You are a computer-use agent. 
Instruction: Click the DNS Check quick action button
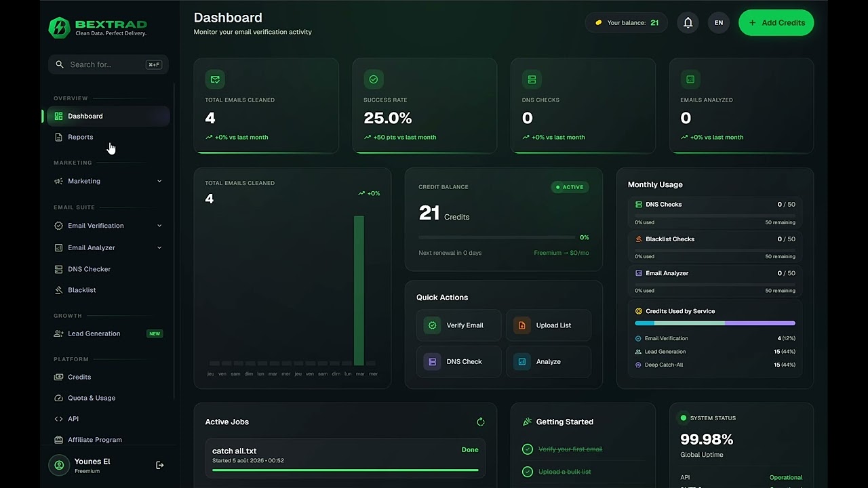coord(458,361)
